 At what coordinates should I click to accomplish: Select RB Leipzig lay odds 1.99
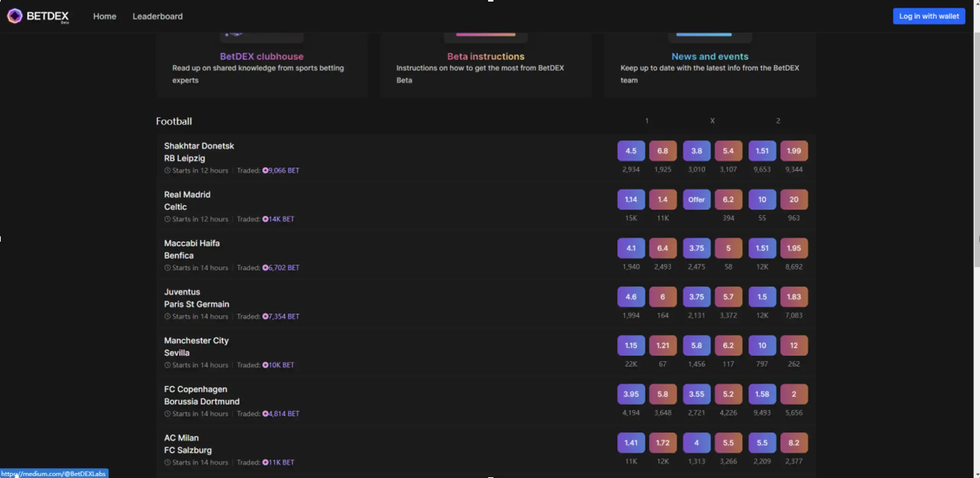pos(794,151)
